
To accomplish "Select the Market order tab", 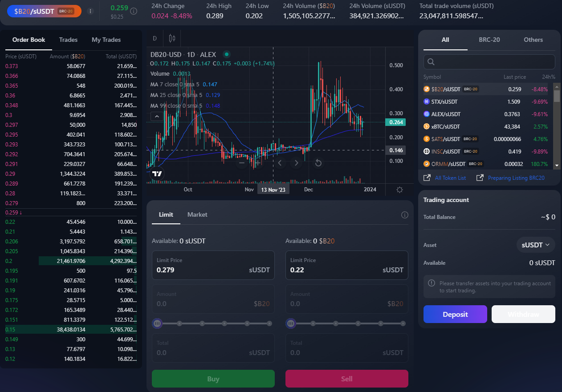I will [x=197, y=214].
